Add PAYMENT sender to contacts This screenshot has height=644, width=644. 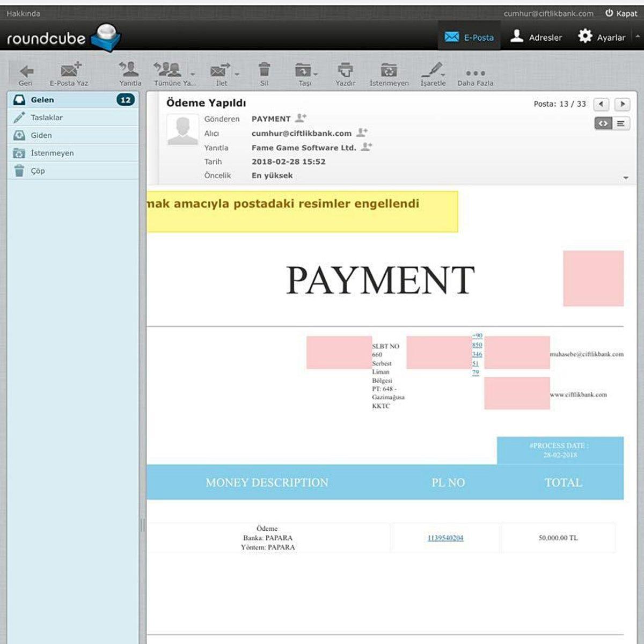tap(301, 118)
